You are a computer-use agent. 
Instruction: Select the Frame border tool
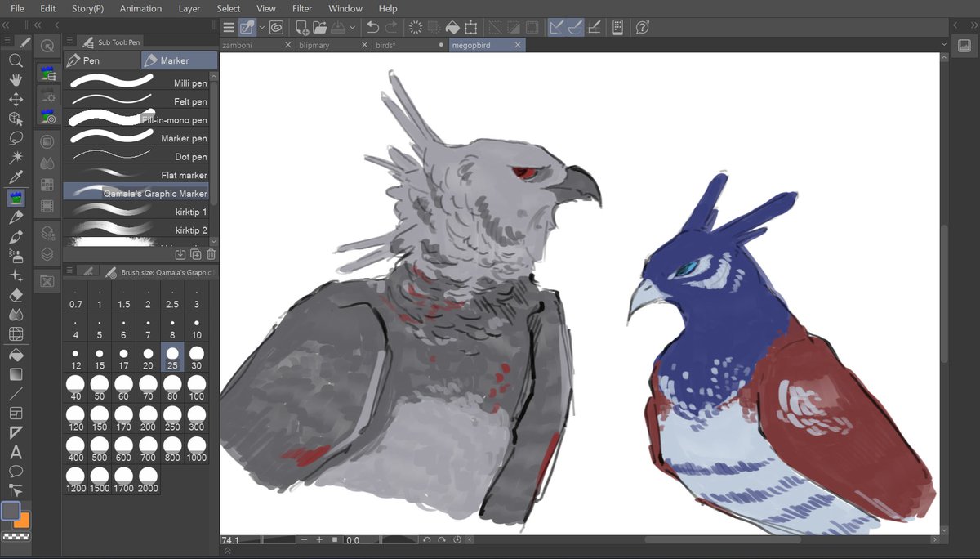(x=16, y=414)
